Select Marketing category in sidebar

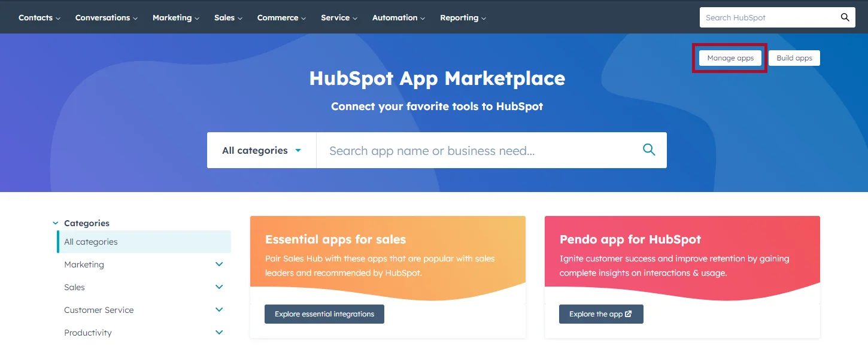84,264
